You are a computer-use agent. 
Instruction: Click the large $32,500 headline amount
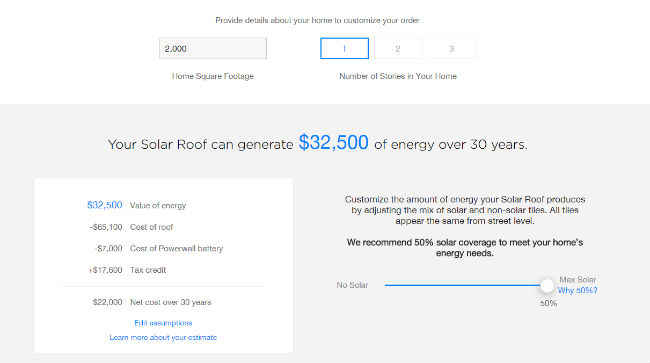pyautogui.click(x=333, y=143)
